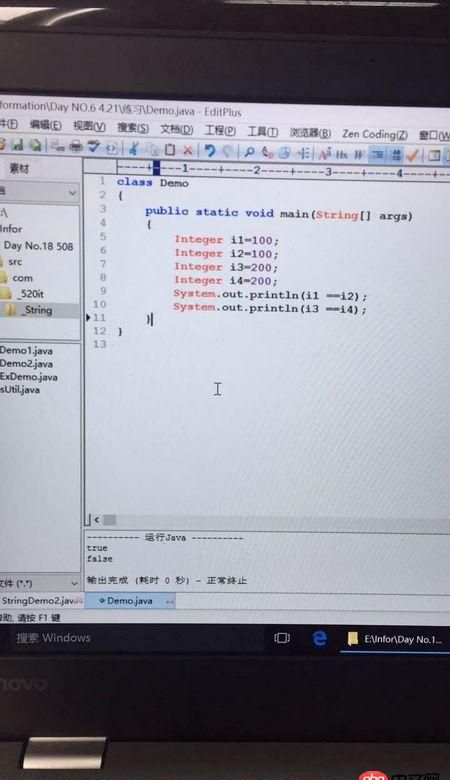Viewport: 450px width, 780px height.
Task: Click the Save icon in the toolbar
Action: click(x=17, y=144)
